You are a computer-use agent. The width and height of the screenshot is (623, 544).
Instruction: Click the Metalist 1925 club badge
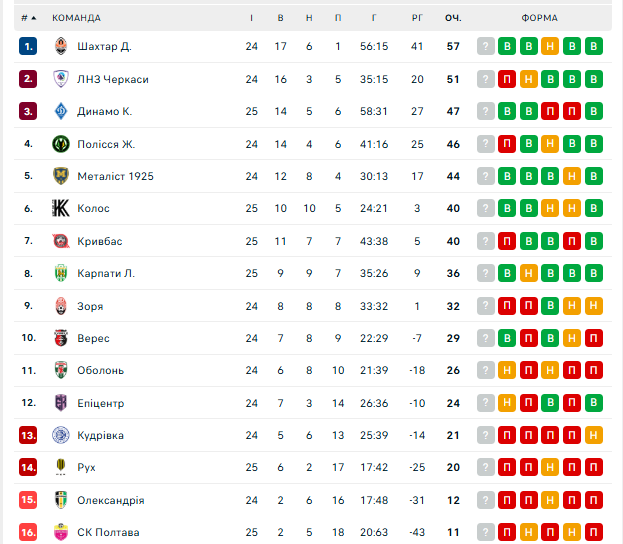click(x=60, y=176)
